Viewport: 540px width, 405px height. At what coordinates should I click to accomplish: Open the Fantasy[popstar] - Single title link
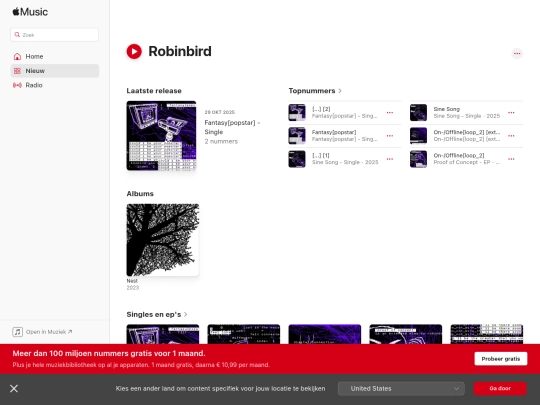pos(232,127)
